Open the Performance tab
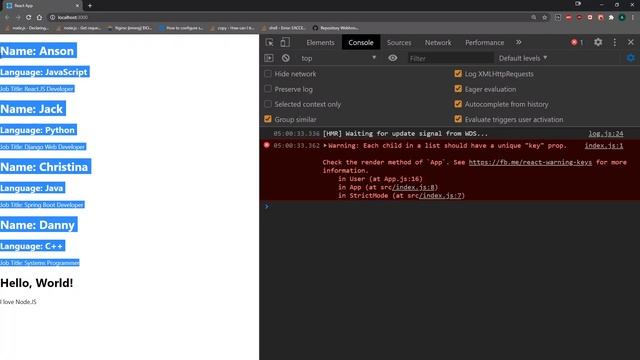The width and height of the screenshot is (640, 360). (x=484, y=42)
